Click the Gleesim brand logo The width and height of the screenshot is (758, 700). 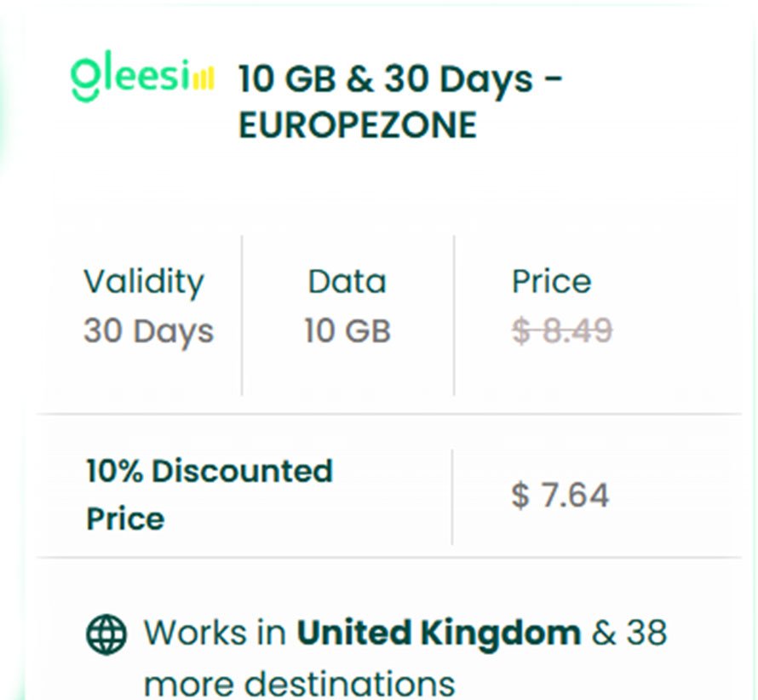141,79
